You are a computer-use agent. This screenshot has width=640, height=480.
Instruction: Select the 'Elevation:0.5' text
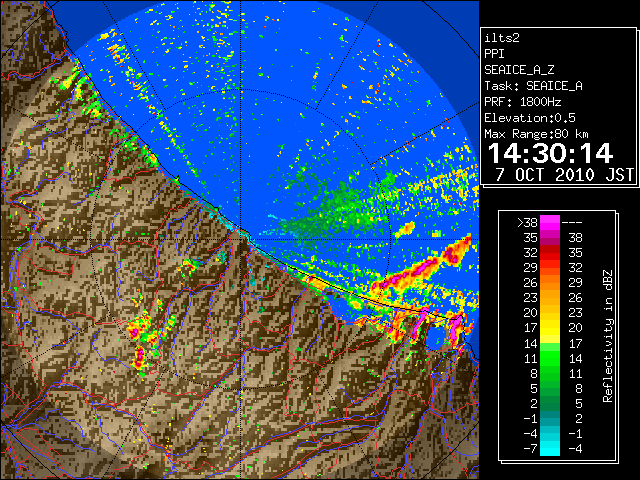530,118
